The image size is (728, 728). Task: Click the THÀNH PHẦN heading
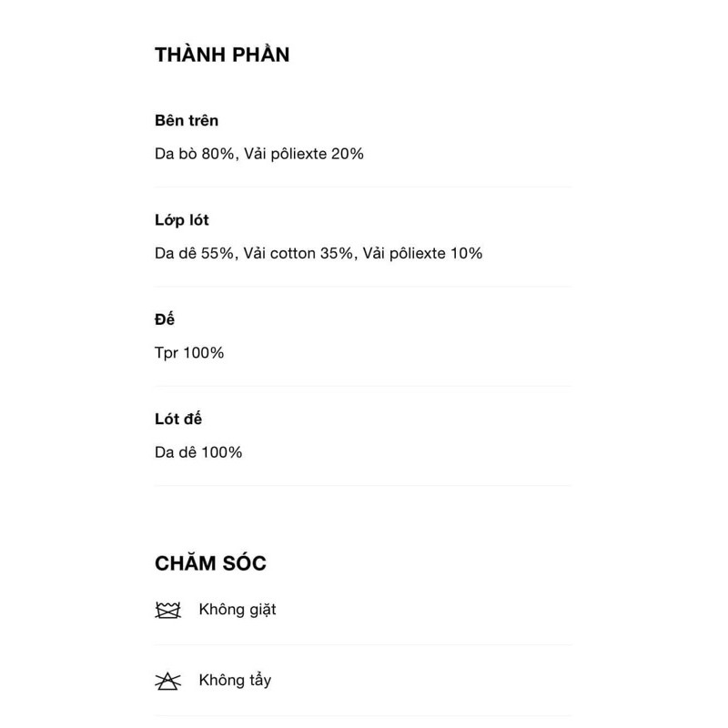click(x=222, y=54)
